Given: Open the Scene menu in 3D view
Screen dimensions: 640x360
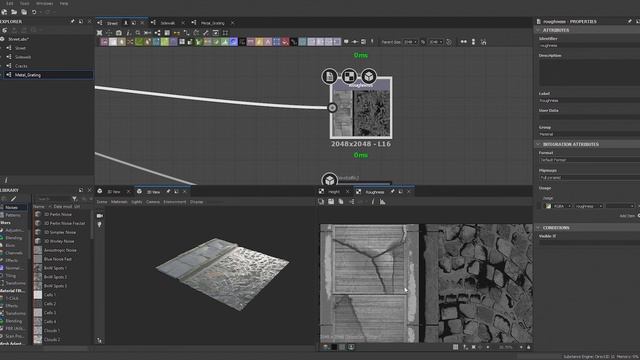Looking at the screenshot, I should tap(102, 202).
